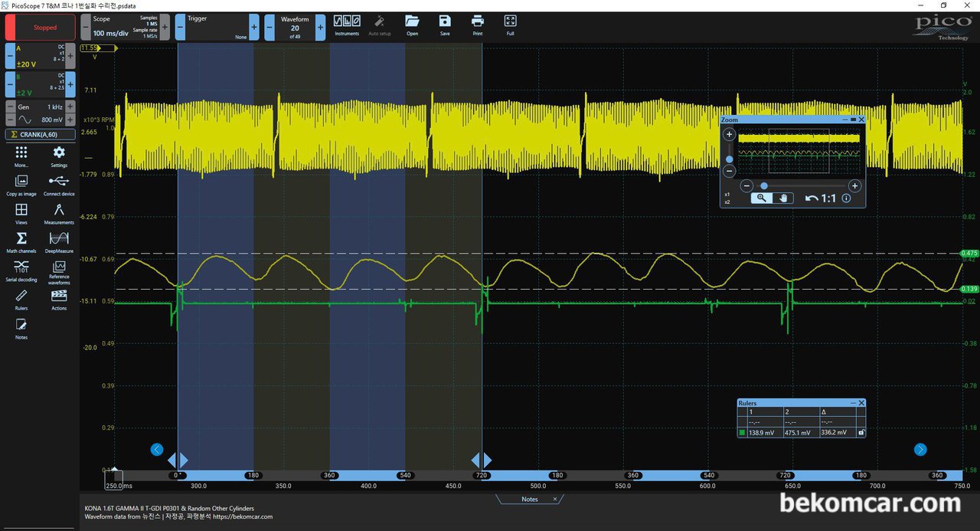
Task: Open the Trigger settings panel
Action: tap(217, 27)
